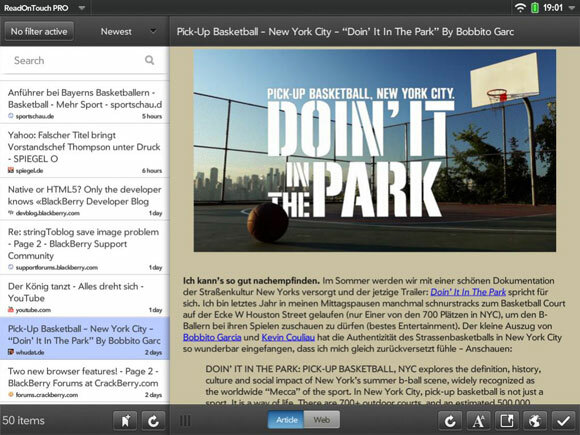Image resolution: width=580 pixels, height=435 pixels.
Task: Reload the current article
Action: tap(450, 421)
